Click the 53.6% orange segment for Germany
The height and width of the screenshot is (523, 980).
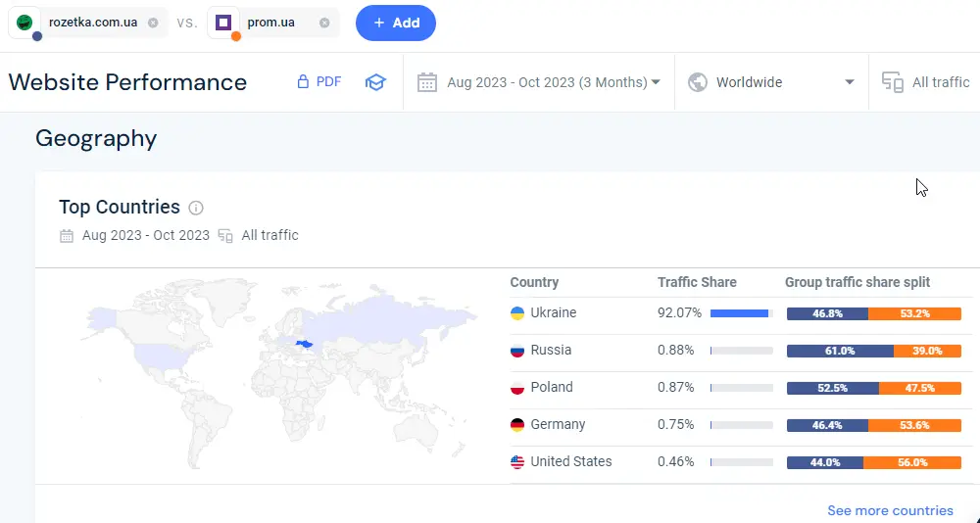pos(914,425)
